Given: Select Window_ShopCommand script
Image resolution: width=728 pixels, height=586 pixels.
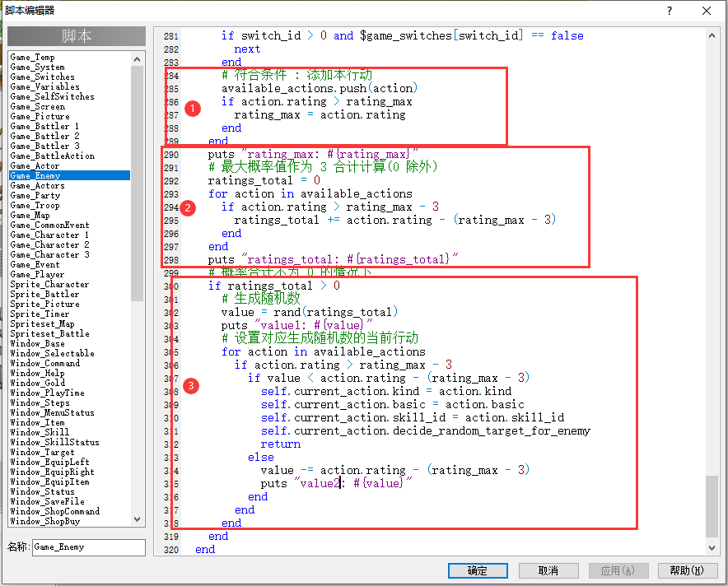Looking at the screenshot, I should pos(55,511).
